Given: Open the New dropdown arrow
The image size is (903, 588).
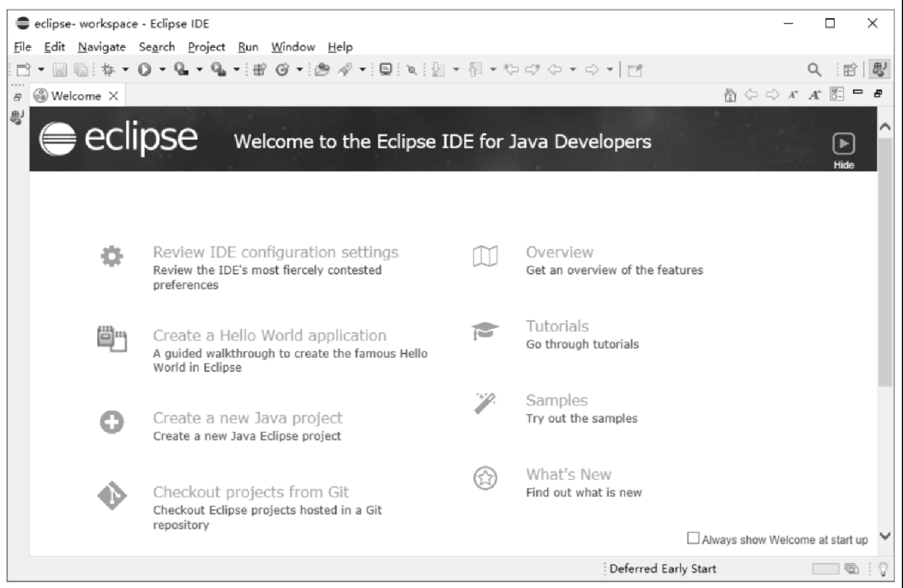Looking at the screenshot, I should pos(41,70).
